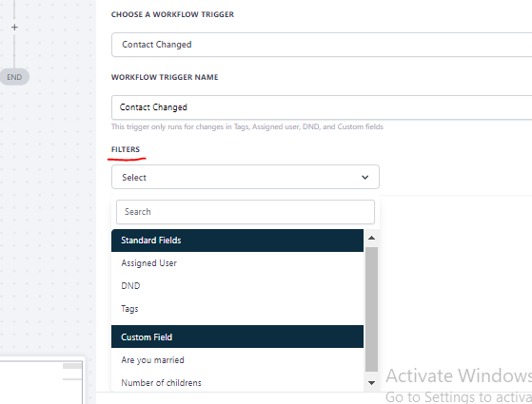
Task: Choose the Tags filter option
Action: (x=237, y=308)
